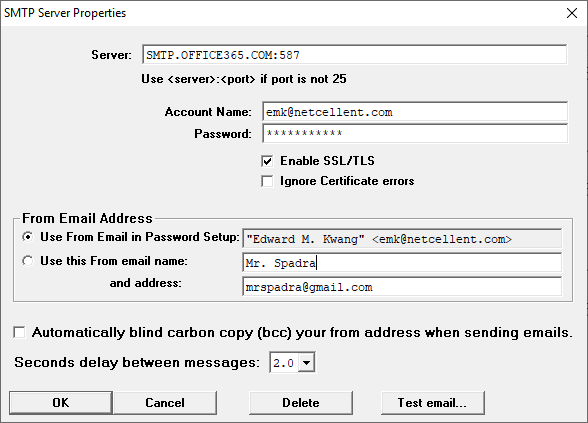
Task: Click the Server address field
Action: tap(354, 55)
